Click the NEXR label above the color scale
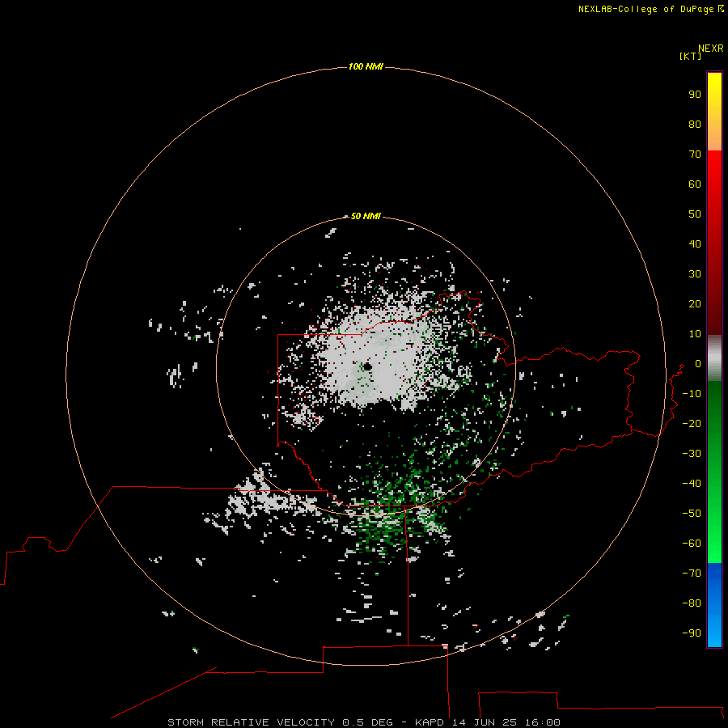This screenshot has width=728, height=728. [710, 49]
